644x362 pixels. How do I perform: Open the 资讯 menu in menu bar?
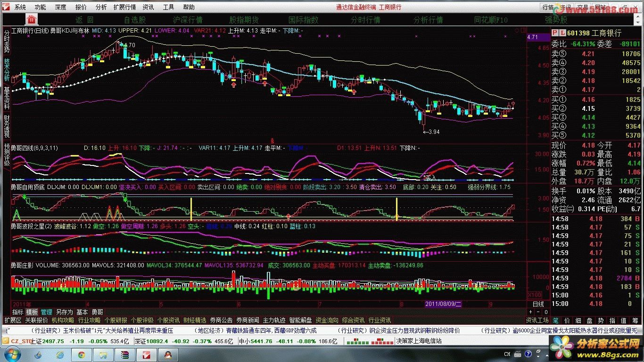click(x=148, y=7)
